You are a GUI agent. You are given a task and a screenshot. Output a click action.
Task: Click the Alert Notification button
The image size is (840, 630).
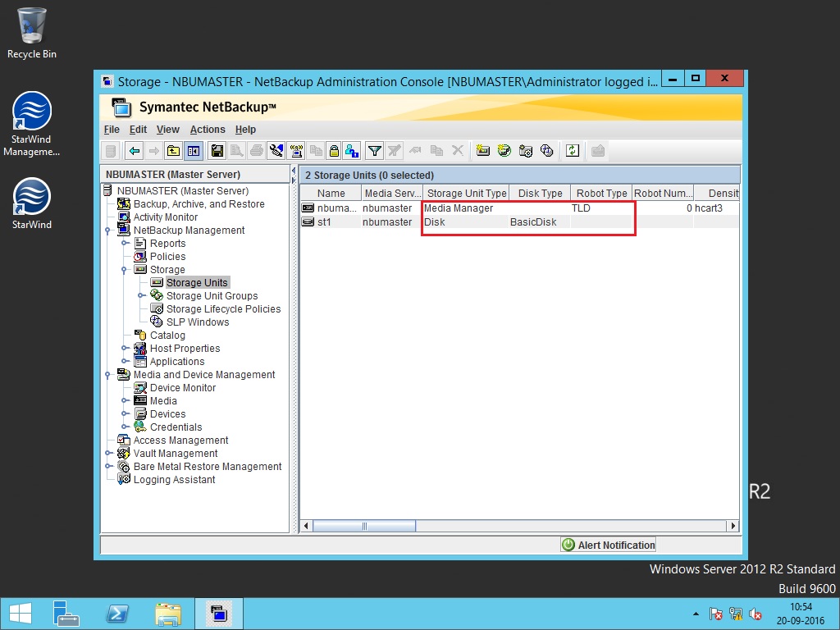pyautogui.click(x=608, y=546)
